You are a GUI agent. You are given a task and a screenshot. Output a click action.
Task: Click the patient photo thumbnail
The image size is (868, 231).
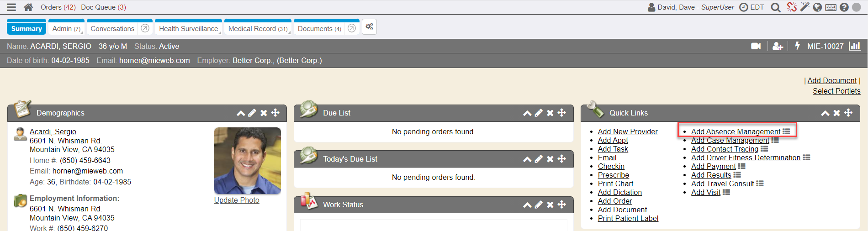coord(247,160)
